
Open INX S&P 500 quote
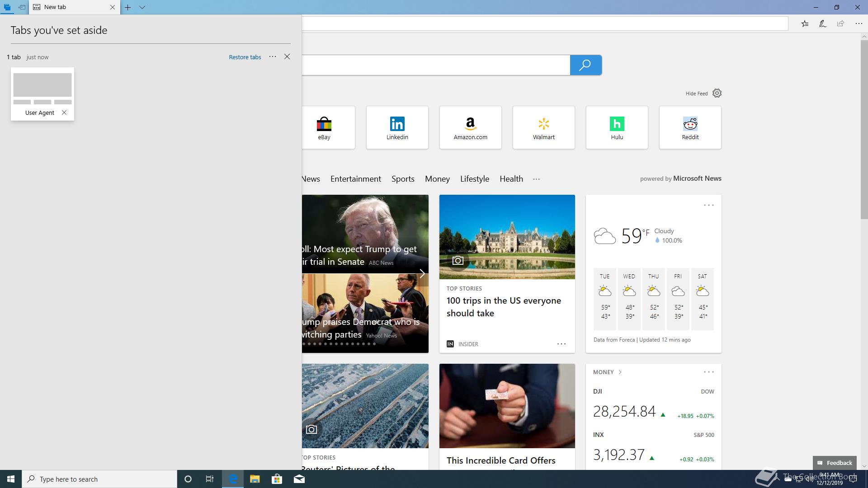coord(654,448)
